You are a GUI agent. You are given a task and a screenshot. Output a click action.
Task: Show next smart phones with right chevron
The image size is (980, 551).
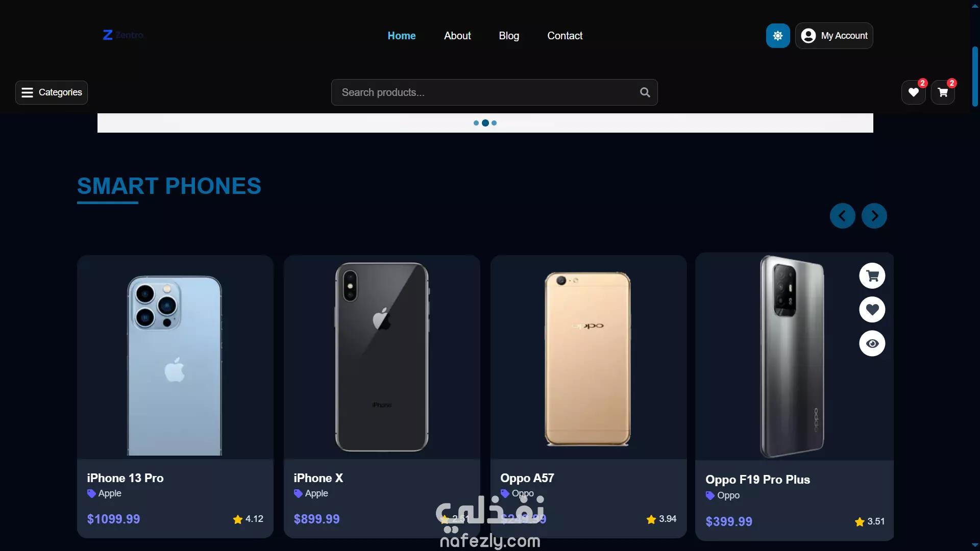874,216
